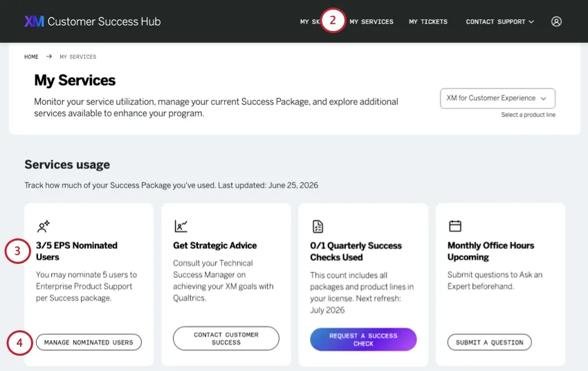The image size is (588, 371).
Task: Click the strategic advice chart icon
Action: (x=181, y=226)
